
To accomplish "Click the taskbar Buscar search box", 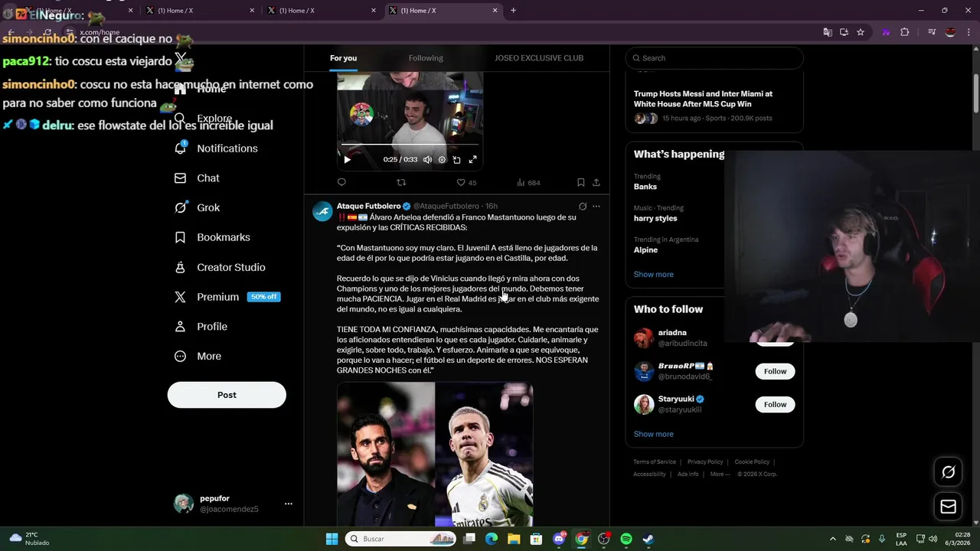I will pos(401,539).
